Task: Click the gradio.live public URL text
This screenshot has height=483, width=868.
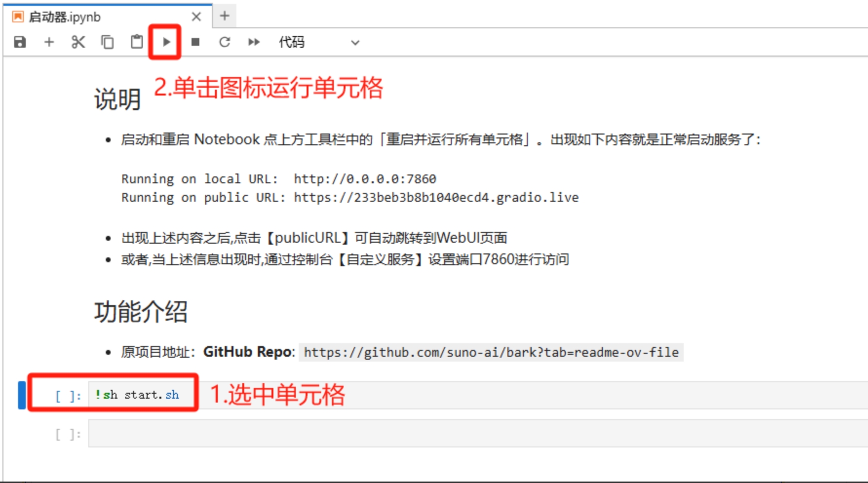Action: [436, 197]
